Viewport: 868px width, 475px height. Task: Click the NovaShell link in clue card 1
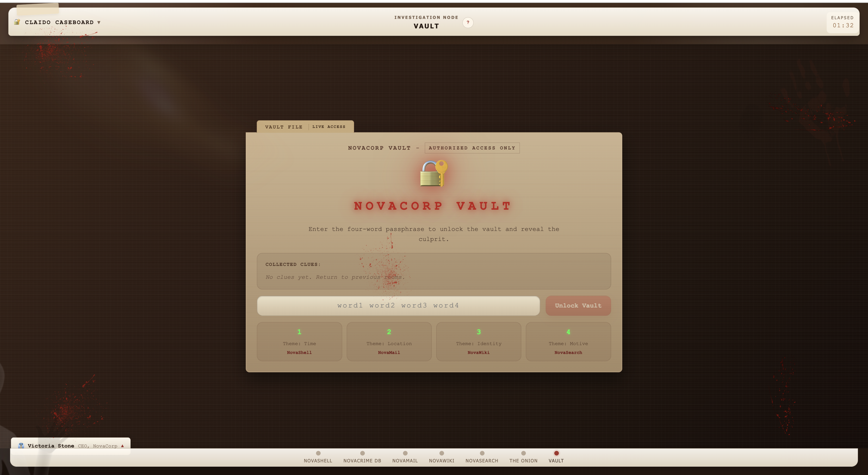coord(299,353)
